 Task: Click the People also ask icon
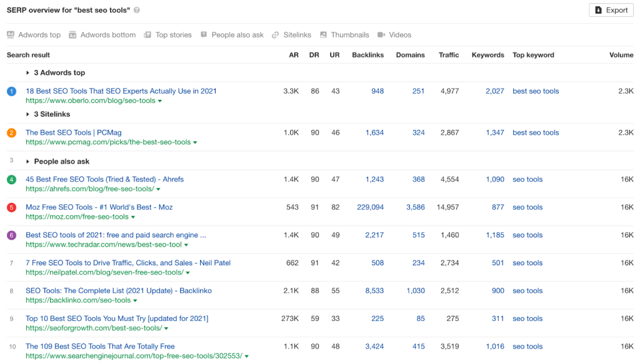(204, 34)
